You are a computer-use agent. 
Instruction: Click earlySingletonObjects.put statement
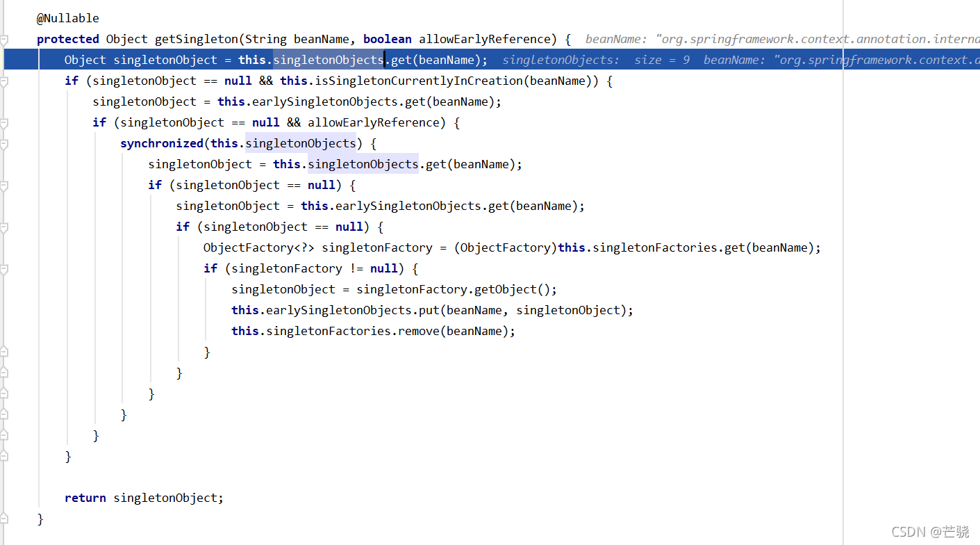(x=433, y=310)
